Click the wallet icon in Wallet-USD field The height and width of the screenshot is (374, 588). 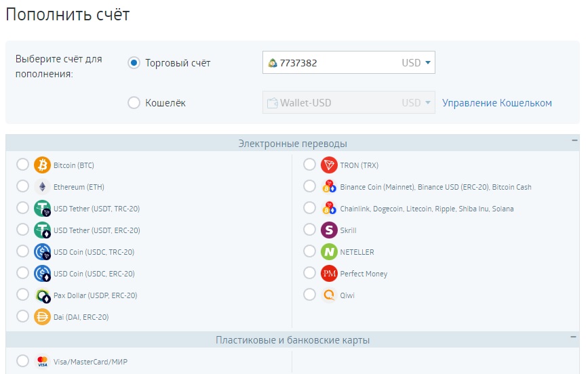272,103
